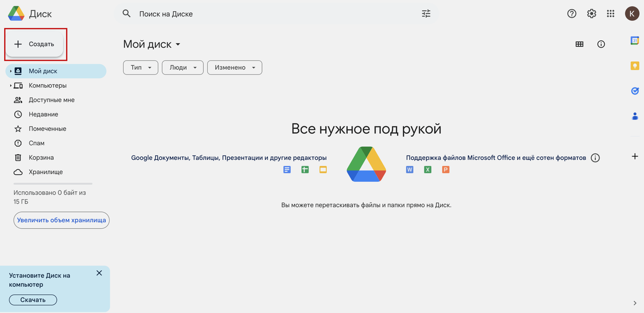
Task: Show file details info icon
Action: click(x=601, y=44)
